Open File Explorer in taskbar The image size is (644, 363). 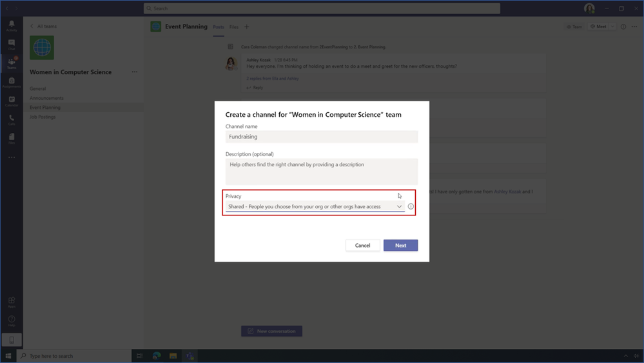coord(173,356)
